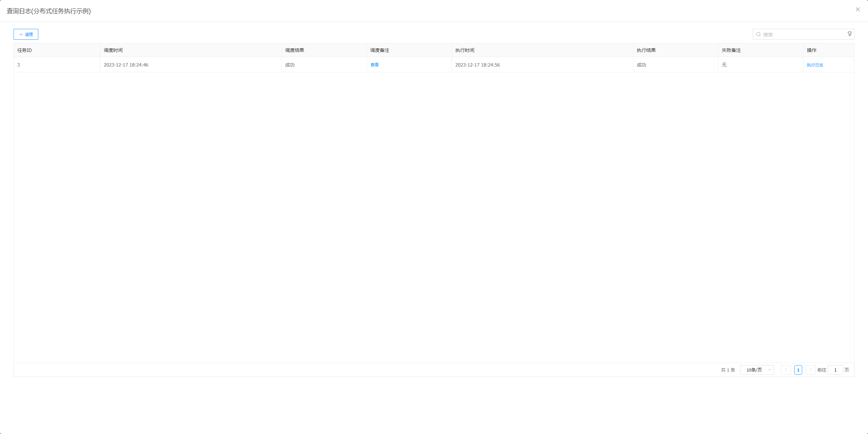Click the 调度时间 column header
Image resolution: width=868 pixels, height=434 pixels.
tap(113, 50)
